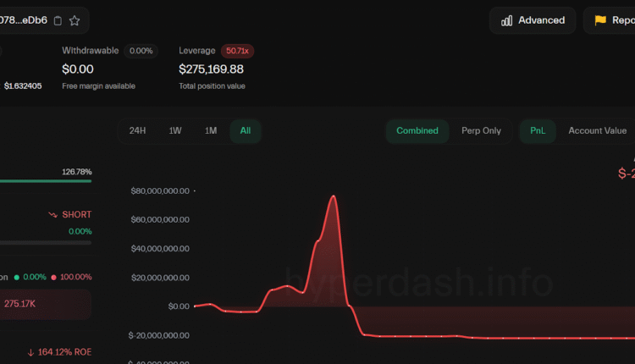Screen dimensions: 635x364
Task: Select the 24H time range
Action: 137,131
